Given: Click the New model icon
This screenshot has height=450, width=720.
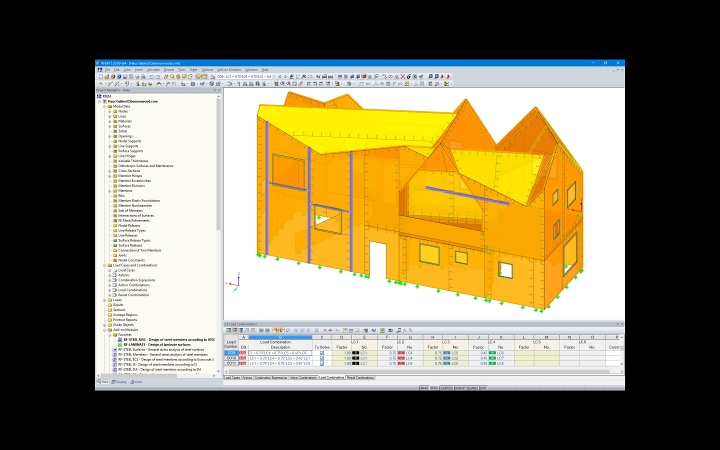Looking at the screenshot, I should tap(101, 77).
